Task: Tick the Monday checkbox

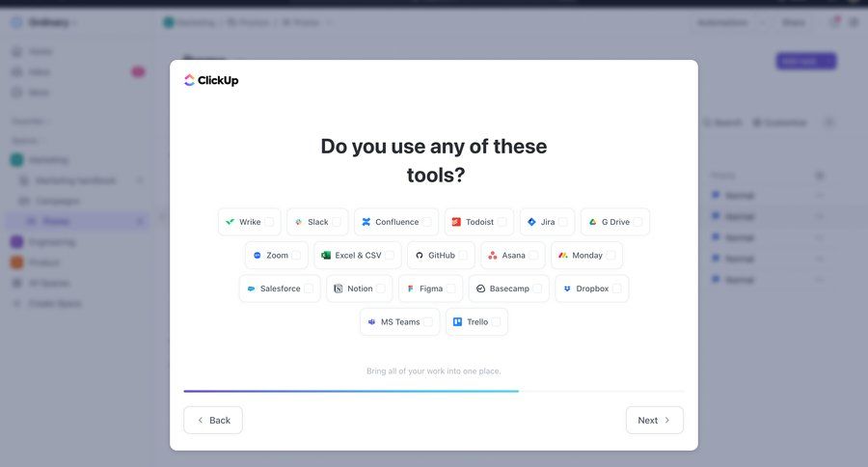Action: point(610,256)
